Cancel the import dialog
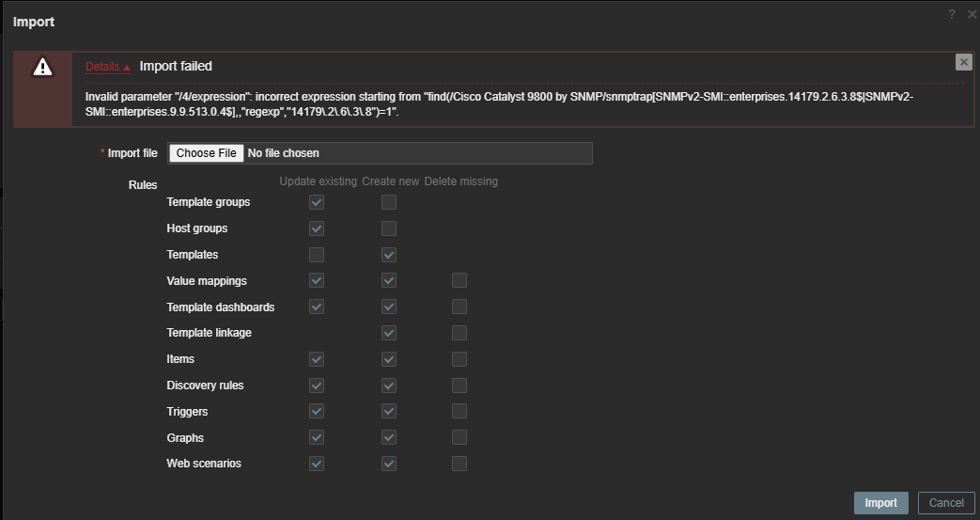 click(946, 503)
